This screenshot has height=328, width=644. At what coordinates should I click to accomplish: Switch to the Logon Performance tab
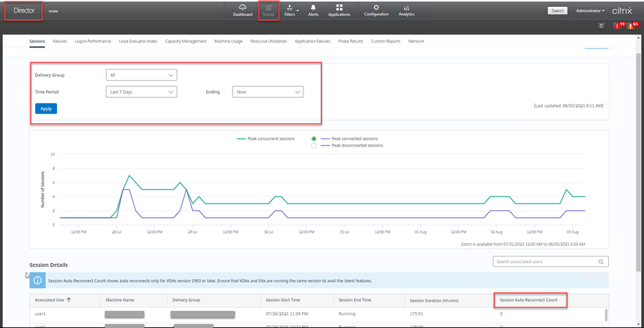pos(93,41)
